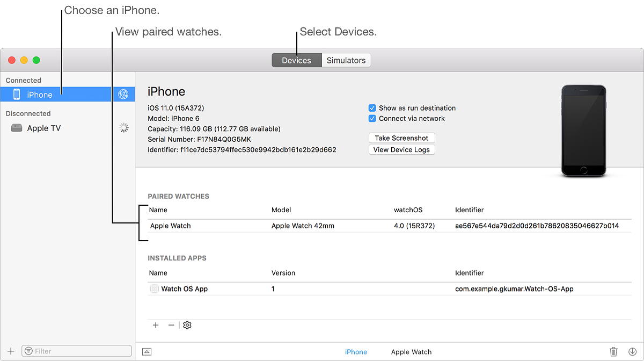Click the device Identifier f11ce7dc… text

pos(242,150)
